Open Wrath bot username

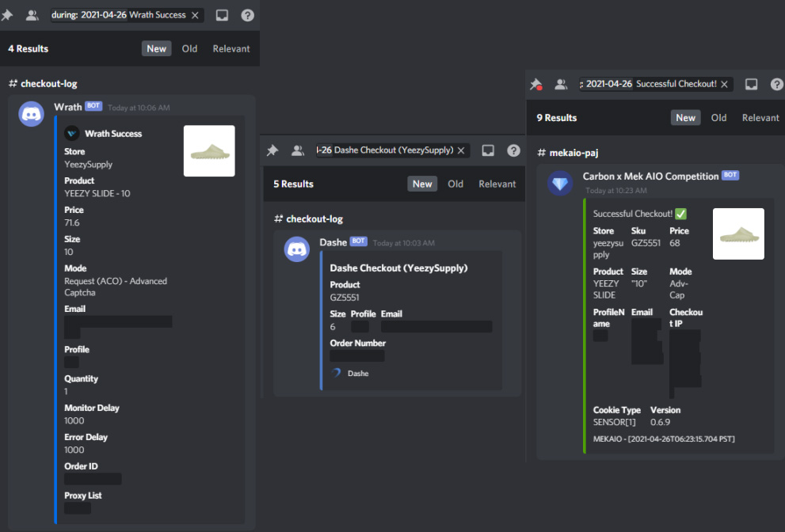(67, 107)
